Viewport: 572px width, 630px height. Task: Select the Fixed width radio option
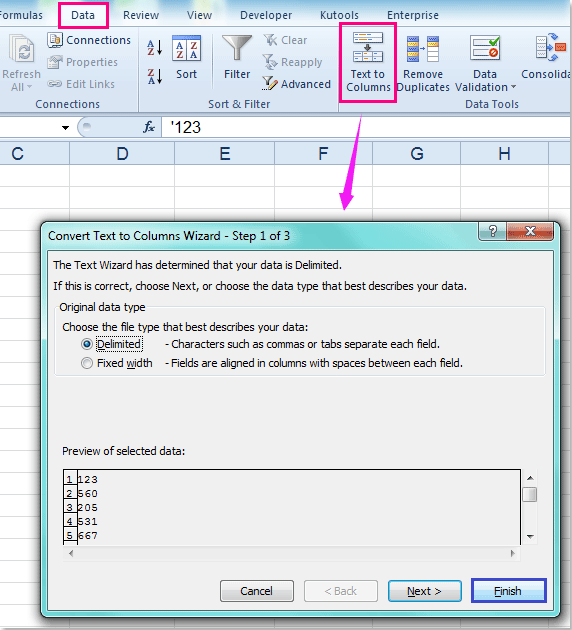87,363
